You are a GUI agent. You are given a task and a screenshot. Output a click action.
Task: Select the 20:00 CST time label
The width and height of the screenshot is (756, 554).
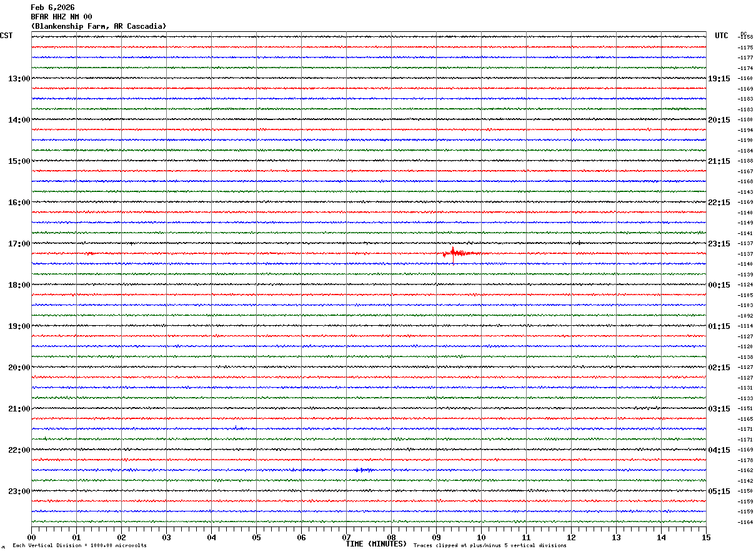click(19, 368)
